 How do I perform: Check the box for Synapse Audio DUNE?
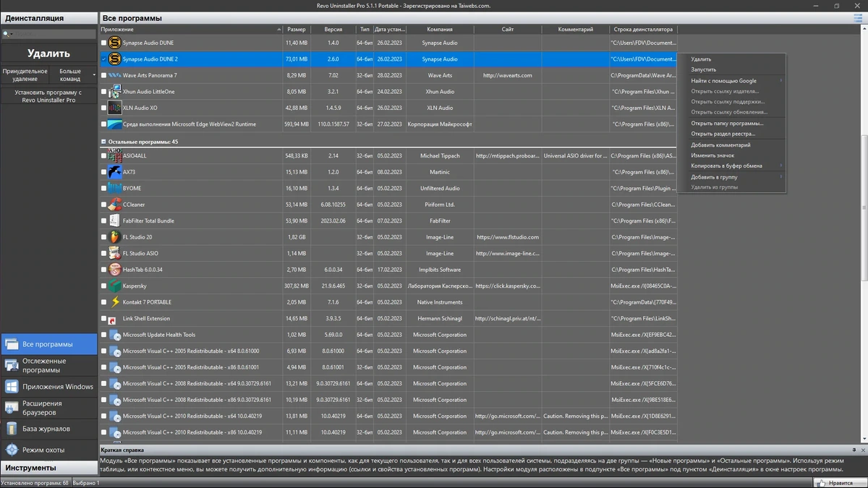tap(103, 43)
